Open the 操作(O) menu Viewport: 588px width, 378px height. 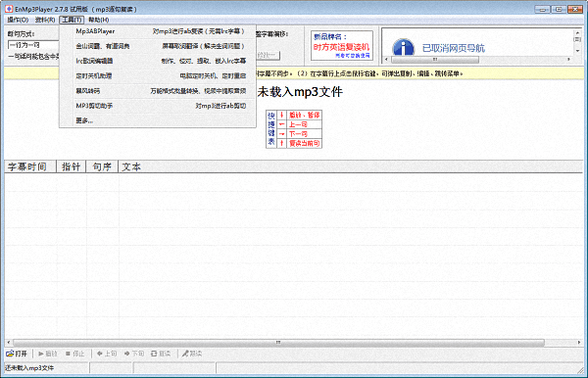(18, 20)
